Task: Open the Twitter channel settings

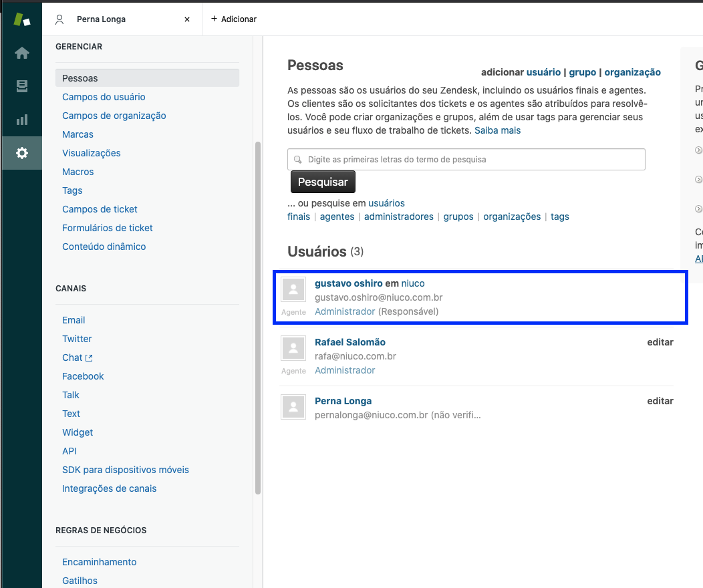Action: (77, 339)
